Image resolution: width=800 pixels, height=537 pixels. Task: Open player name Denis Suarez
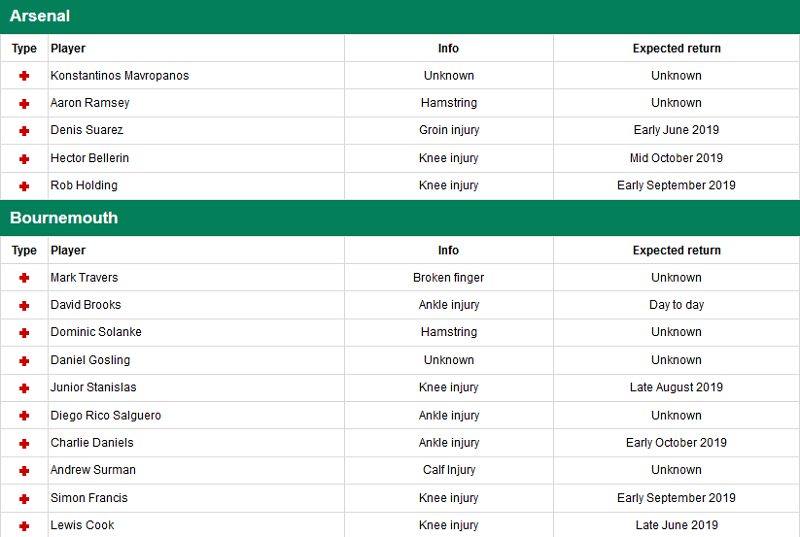coord(87,130)
